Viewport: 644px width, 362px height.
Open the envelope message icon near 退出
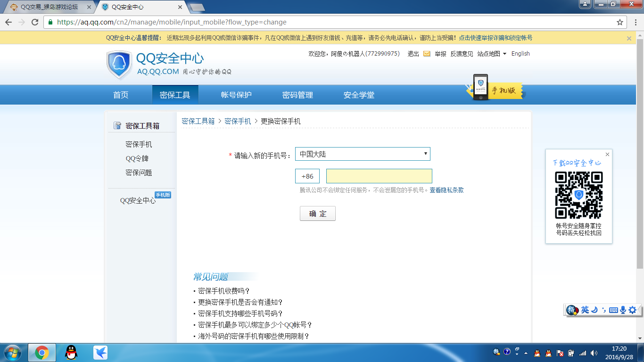click(427, 54)
